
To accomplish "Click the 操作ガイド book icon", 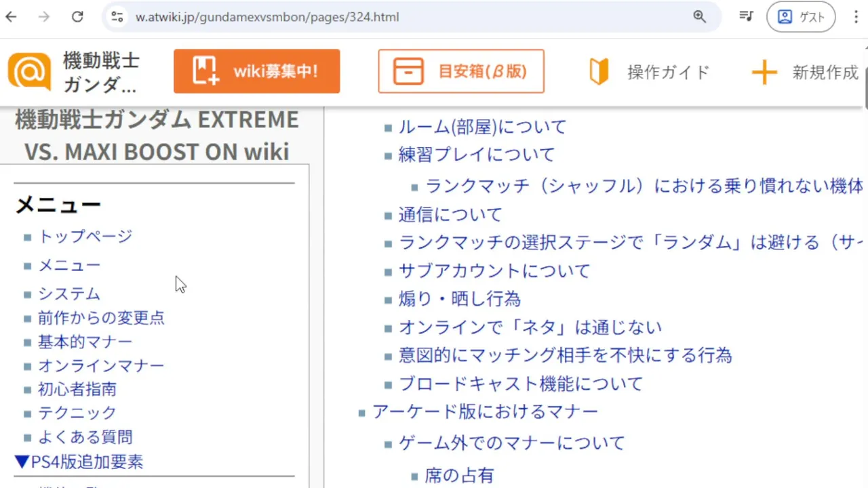I will [599, 72].
